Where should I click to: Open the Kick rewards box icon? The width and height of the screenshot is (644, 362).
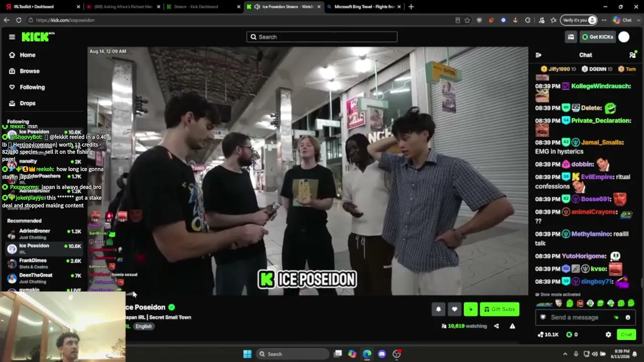pos(571,37)
